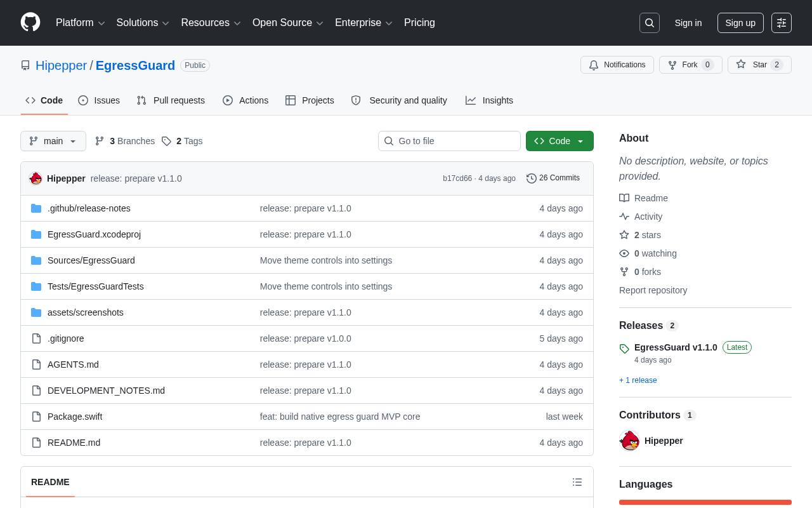812x508 pixels.
Task: Open the 3 Branches link
Action: click(x=125, y=141)
